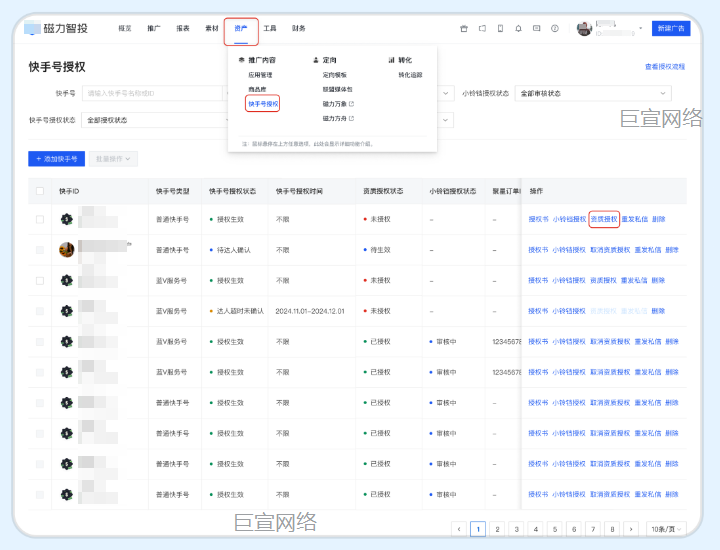Focus the 快手号 search input field

pos(154,93)
